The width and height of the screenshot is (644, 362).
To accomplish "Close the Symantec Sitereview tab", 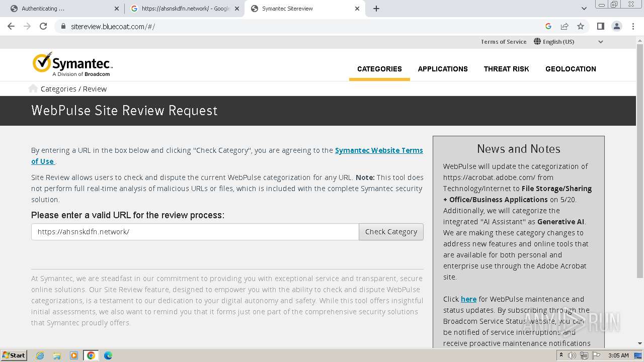I will [x=357, y=9].
